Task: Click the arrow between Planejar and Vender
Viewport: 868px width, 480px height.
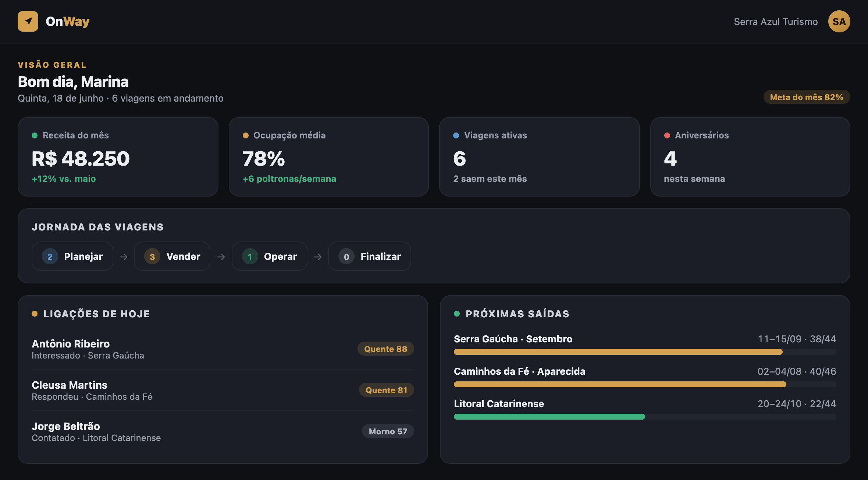Action: click(124, 257)
